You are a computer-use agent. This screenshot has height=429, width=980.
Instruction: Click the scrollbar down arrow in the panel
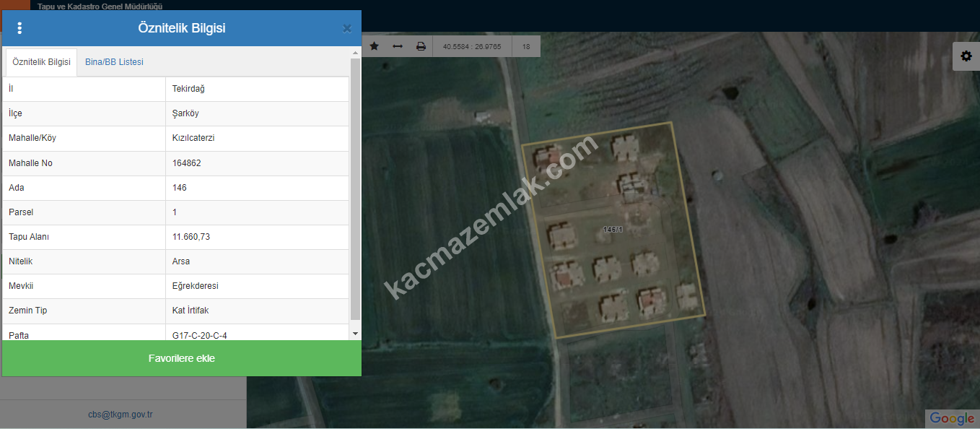coord(355,334)
